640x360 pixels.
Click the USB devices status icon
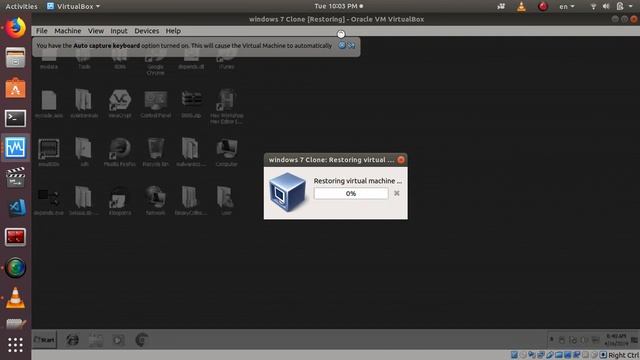(550, 355)
